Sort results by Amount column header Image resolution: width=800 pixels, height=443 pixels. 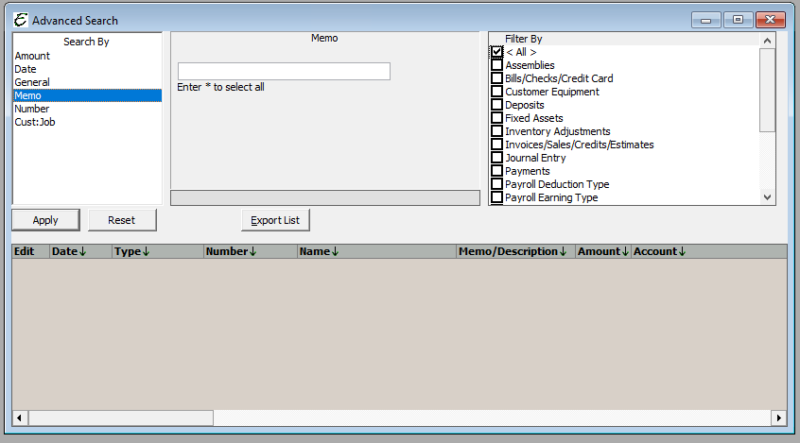(x=602, y=252)
